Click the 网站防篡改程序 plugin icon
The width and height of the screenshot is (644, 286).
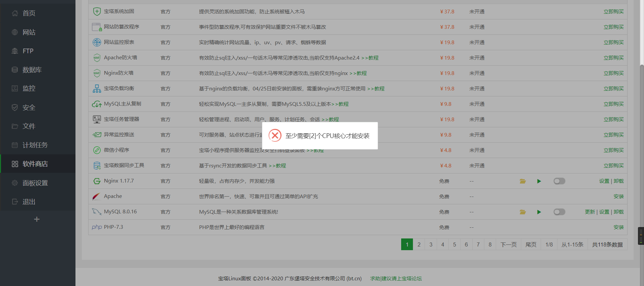[x=97, y=27]
